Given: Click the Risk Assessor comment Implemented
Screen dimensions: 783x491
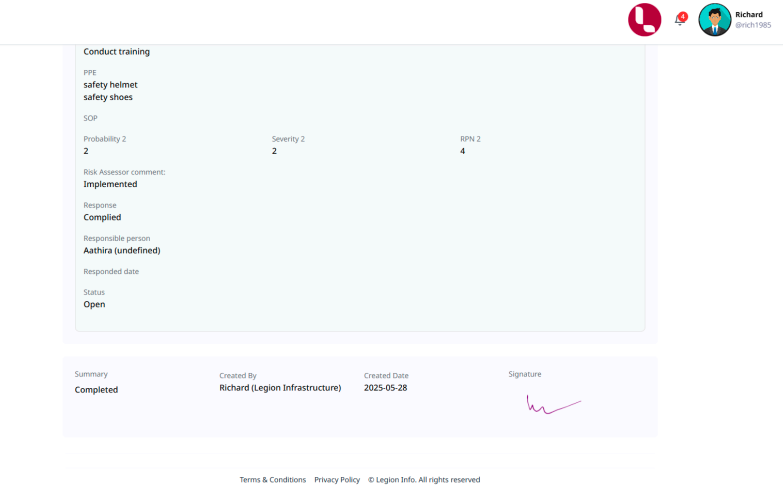Looking at the screenshot, I should (x=110, y=184).
